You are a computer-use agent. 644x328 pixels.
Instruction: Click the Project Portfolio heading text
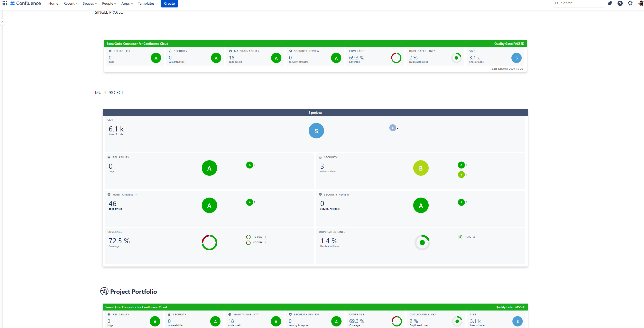(133, 291)
